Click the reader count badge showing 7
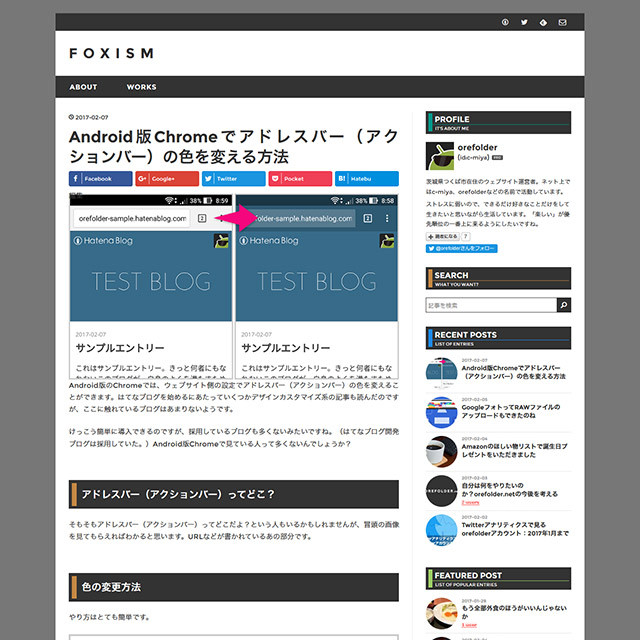 point(465,236)
